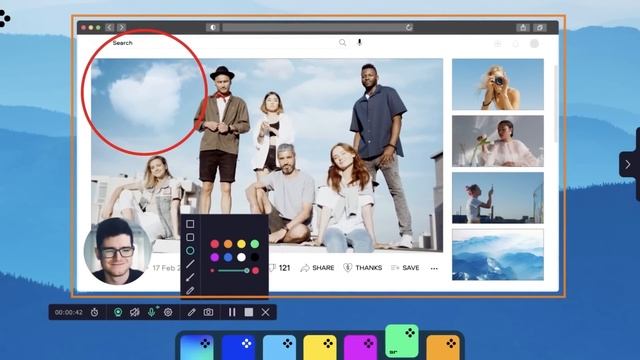640x360 pixels.
Task: Click the magnifying glass search icon
Action: (x=342, y=42)
